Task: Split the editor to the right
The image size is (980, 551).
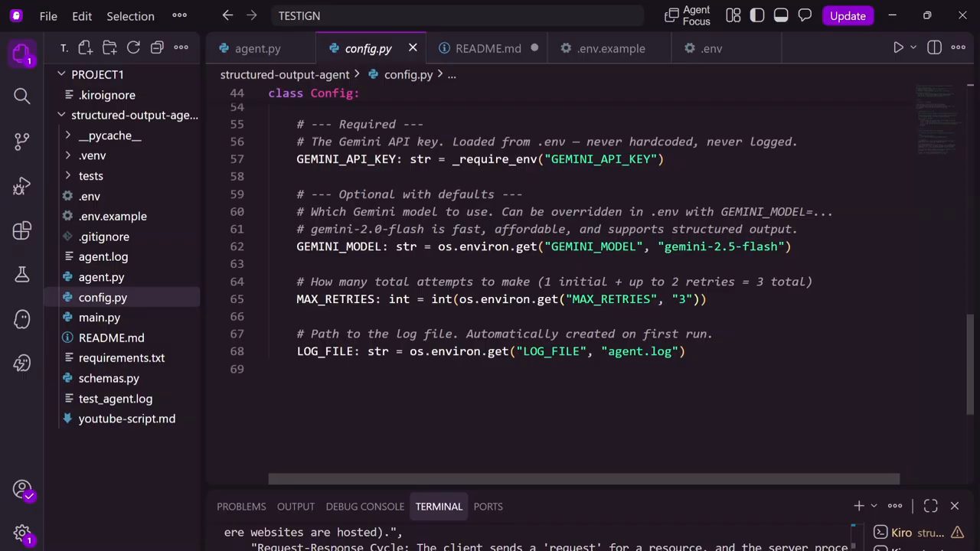Action: point(934,47)
